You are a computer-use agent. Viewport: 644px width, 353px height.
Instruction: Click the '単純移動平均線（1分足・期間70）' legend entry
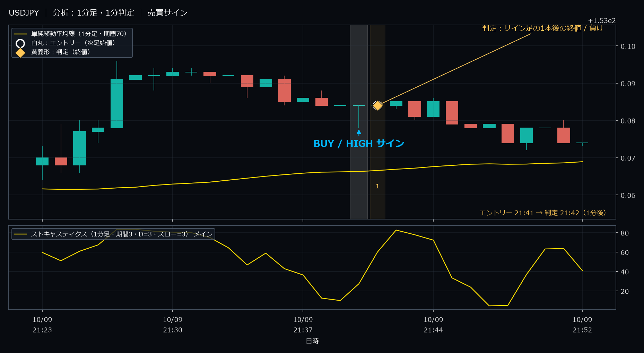pyautogui.click(x=79, y=34)
